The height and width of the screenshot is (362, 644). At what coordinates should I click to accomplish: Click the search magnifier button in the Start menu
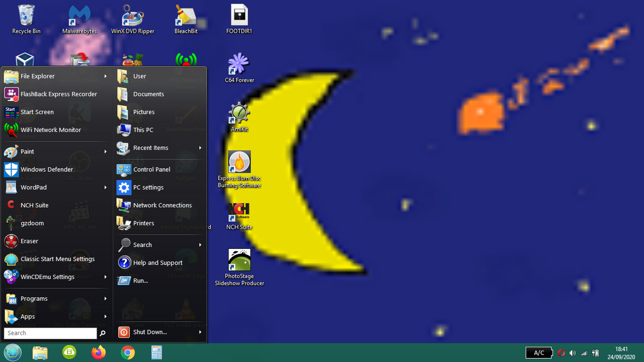(x=103, y=333)
